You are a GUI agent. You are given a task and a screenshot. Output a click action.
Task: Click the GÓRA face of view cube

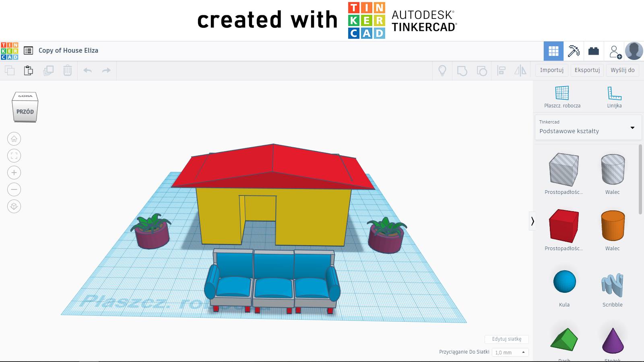25,96
